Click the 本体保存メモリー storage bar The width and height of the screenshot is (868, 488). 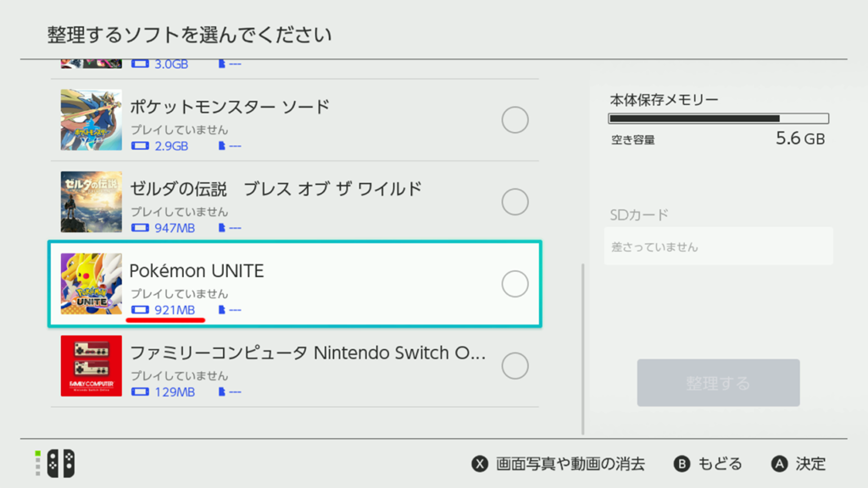point(717,118)
